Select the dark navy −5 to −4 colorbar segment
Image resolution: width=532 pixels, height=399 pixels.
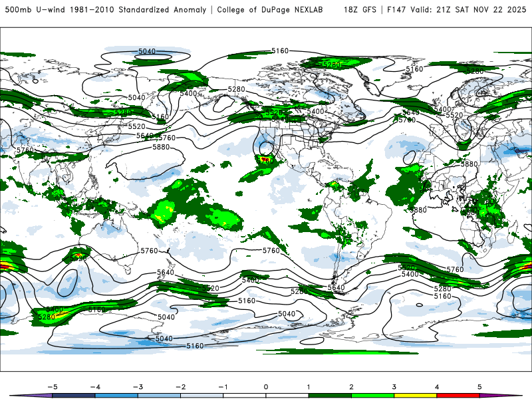pos(74,396)
